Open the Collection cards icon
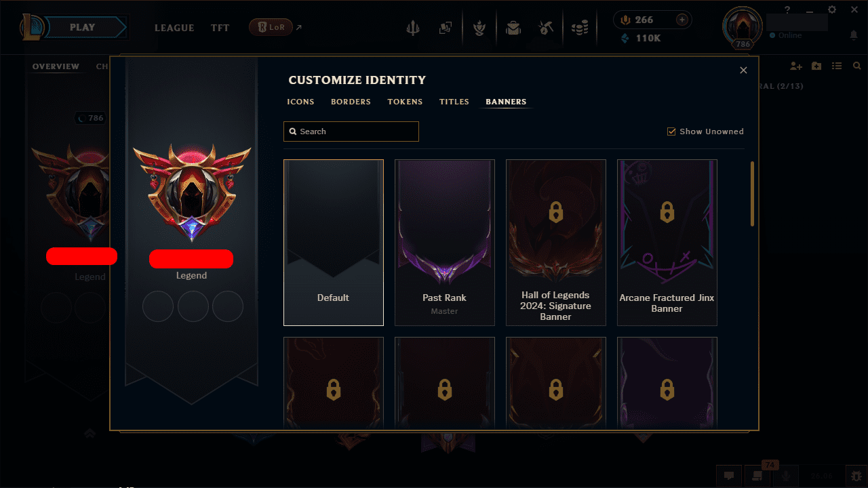Image resolution: width=868 pixels, height=488 pixels. tap(446, 28)
